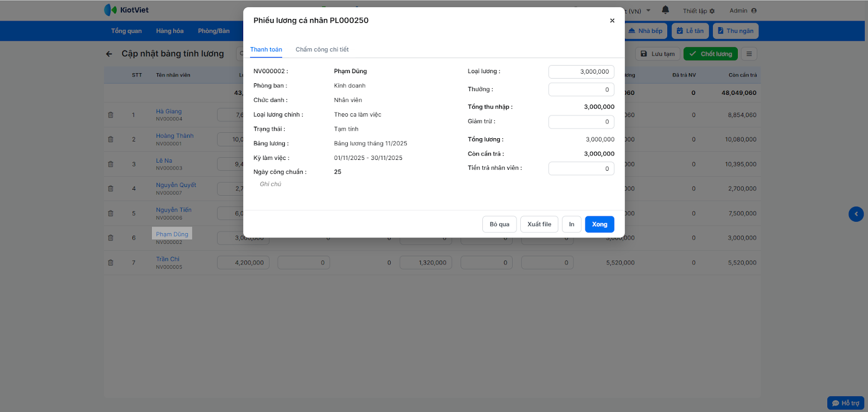Open the notifications bell

666,10
